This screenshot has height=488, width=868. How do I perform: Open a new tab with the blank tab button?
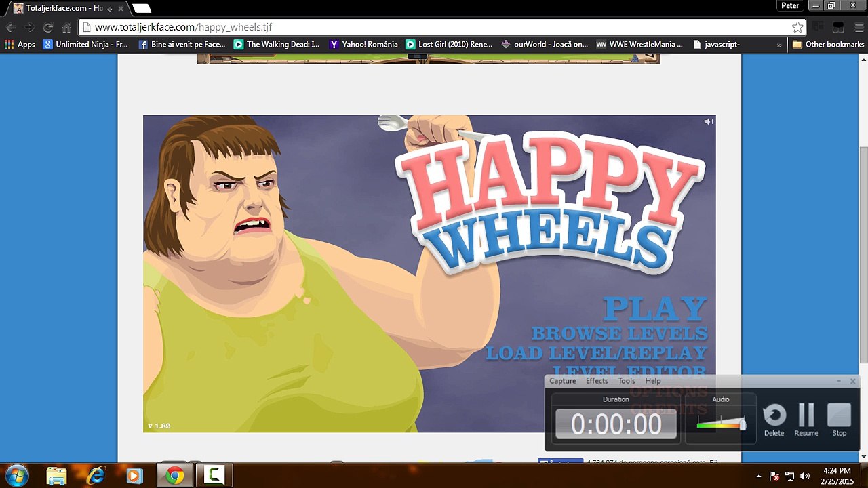point(142,8)
